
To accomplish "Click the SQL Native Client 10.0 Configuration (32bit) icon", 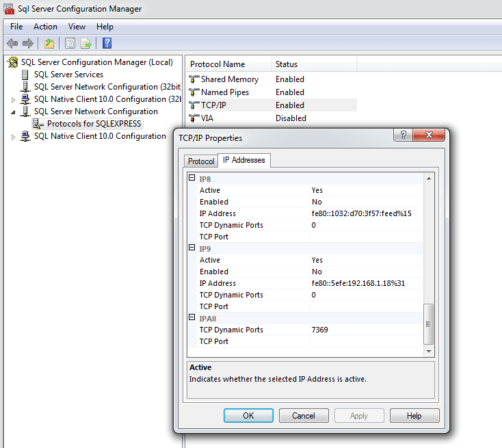I will pyautogui.click(x=25, y=99).
